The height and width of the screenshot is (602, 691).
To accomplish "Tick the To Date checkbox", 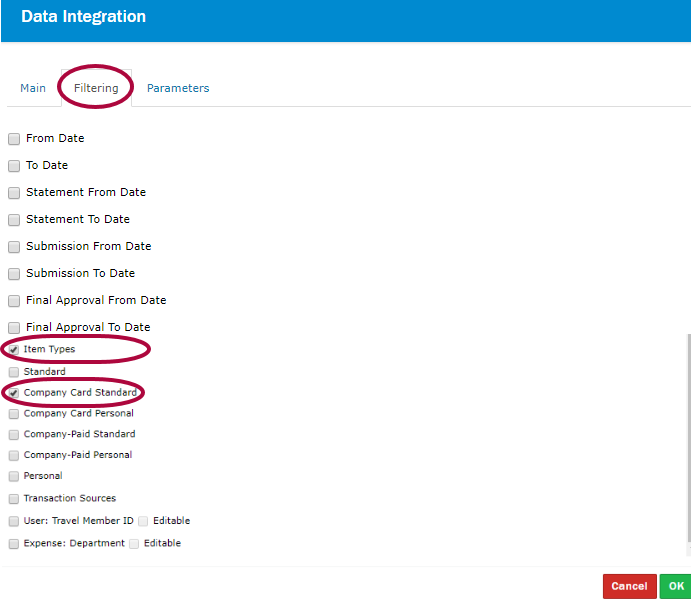I will click(x=14, y=166).
